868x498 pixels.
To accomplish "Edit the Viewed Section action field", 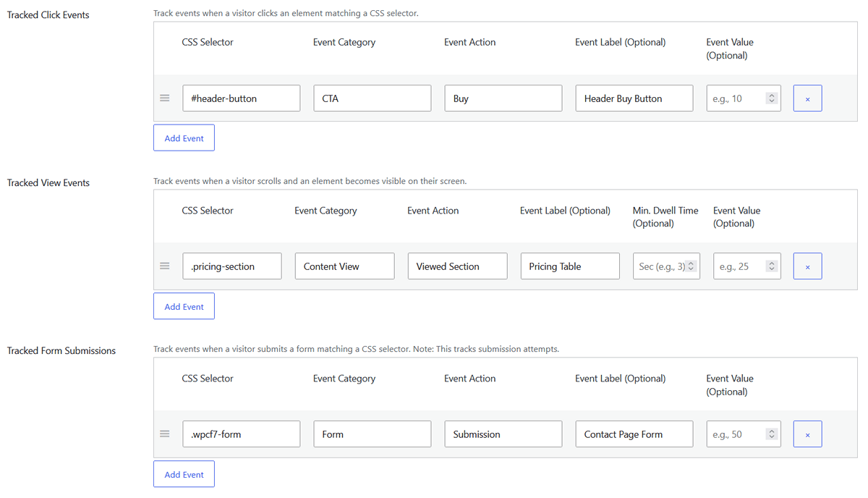I will point(457,266).
